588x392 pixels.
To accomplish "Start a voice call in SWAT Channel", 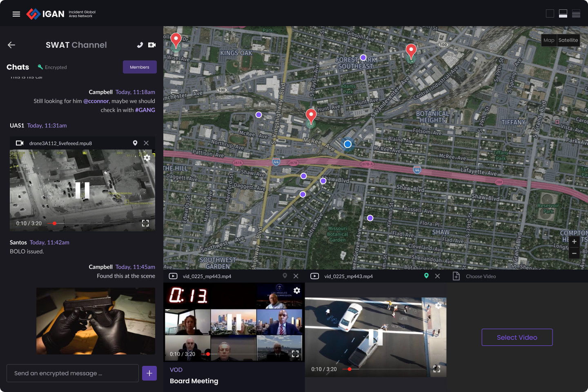I will pos(140,45).
